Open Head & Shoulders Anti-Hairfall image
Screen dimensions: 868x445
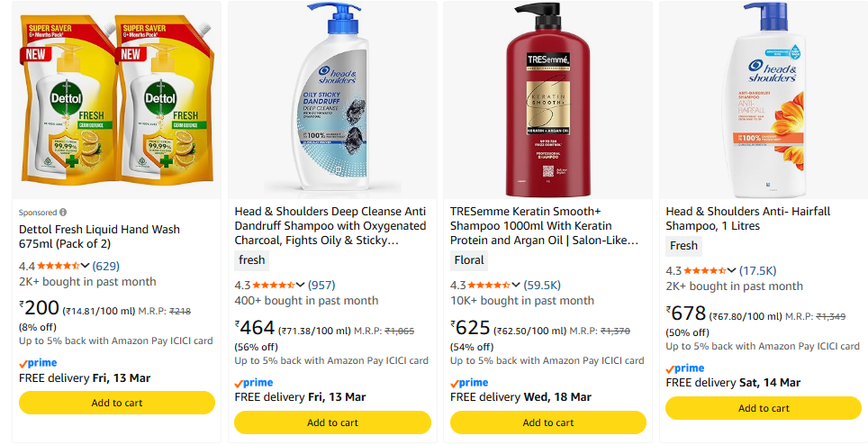[764, 99]
